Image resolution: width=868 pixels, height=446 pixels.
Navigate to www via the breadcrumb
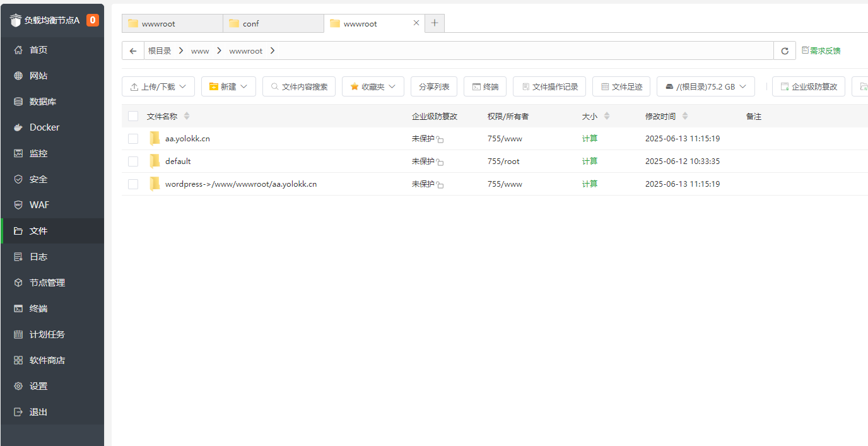[x=200, y=50]
